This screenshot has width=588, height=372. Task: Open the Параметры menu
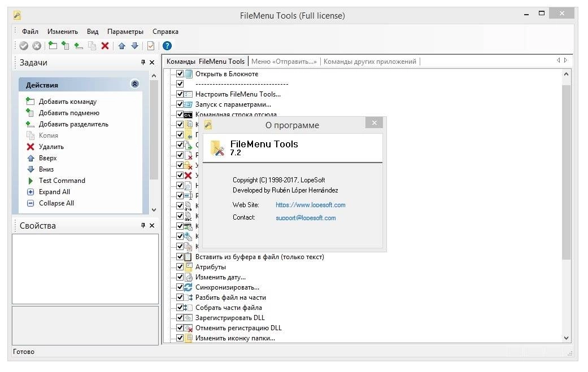125,32
